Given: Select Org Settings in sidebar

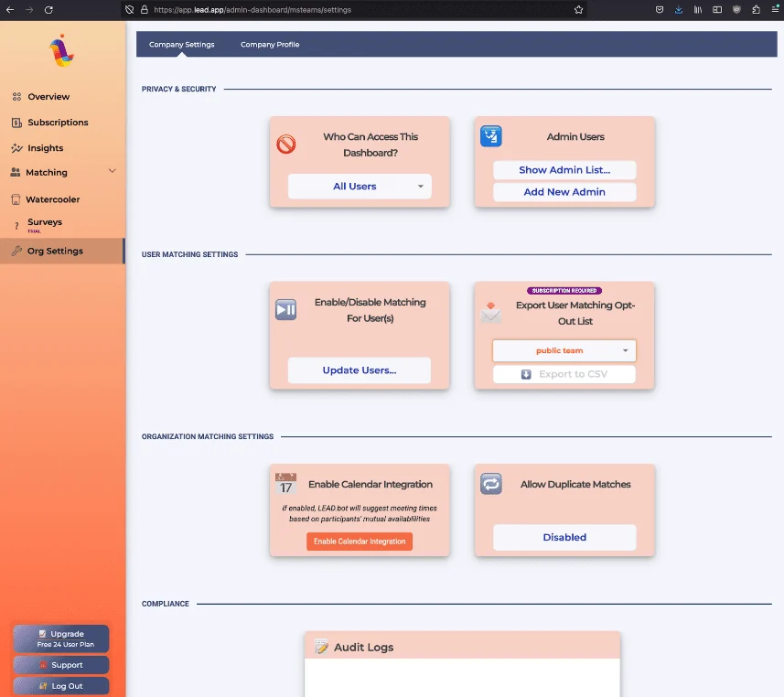Looking at the screenshot, I should point(62,251).
